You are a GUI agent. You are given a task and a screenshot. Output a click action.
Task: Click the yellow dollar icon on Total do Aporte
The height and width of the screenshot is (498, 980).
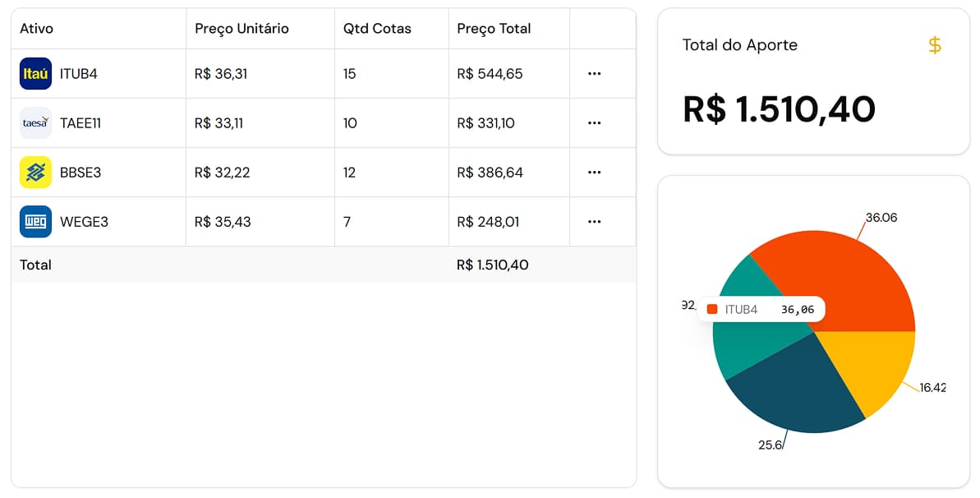pos(935,46)
